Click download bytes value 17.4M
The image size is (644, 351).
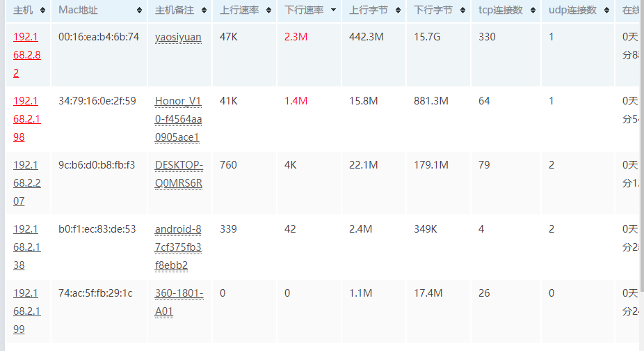tap(428, 293)
